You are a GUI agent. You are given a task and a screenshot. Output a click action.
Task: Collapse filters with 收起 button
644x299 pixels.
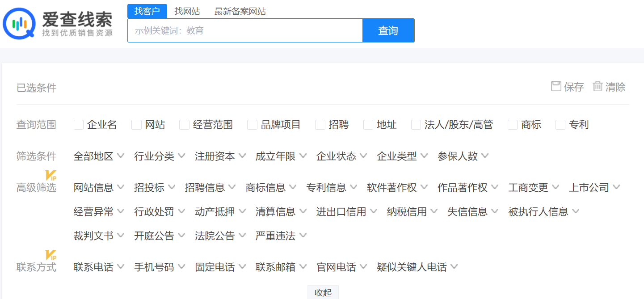(323, 292)
